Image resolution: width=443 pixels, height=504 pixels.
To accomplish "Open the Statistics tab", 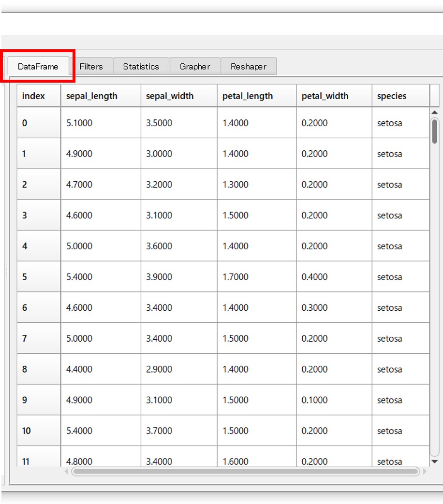I will [141, 67].
